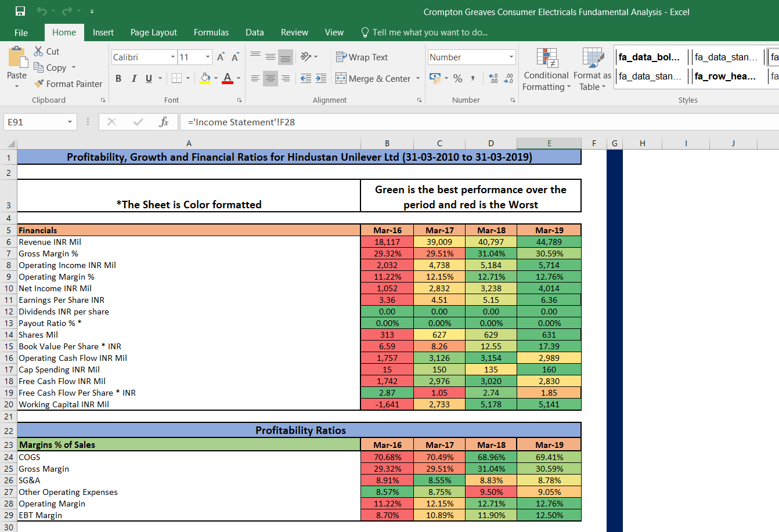Click the Select All corner triangle
The width and height of the screenshot is (779, 532).
point(11,143)
